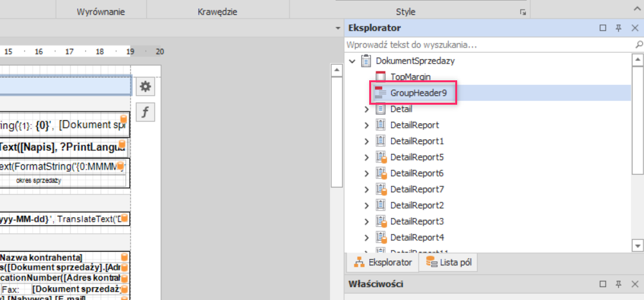Image resolution: width=644 pixels, height=300 pixels.
Task: Click the GroupHeader9 band icon
Action: pos(381,93)
